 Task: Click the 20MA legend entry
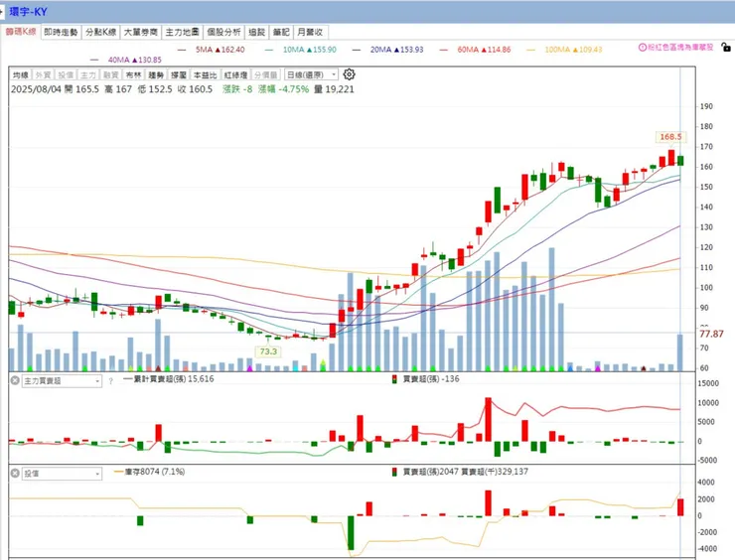pos(388,50)
